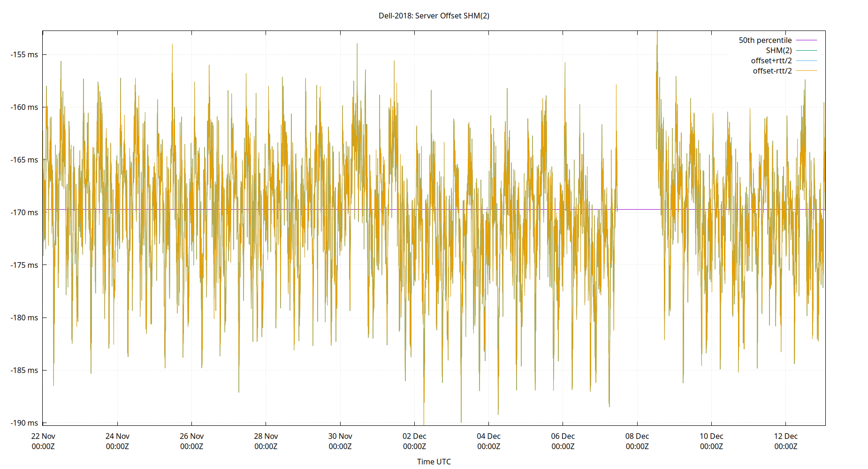Viewport: 868px width, 469px height.
Task: Click the blue offset+rtt/2 legend line sample
Action: click(807, 61)
